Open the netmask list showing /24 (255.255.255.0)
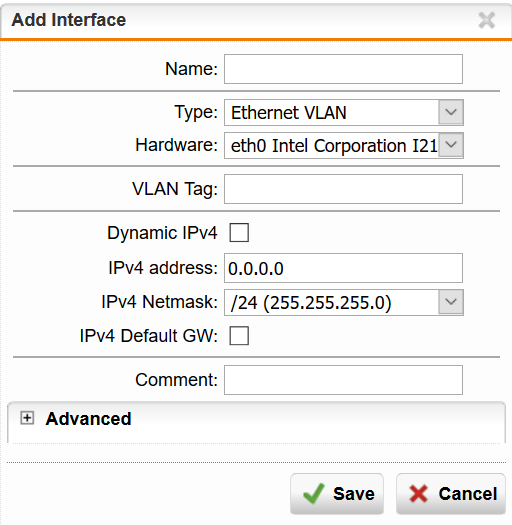The image size is (512, 525). coord(344,302)
